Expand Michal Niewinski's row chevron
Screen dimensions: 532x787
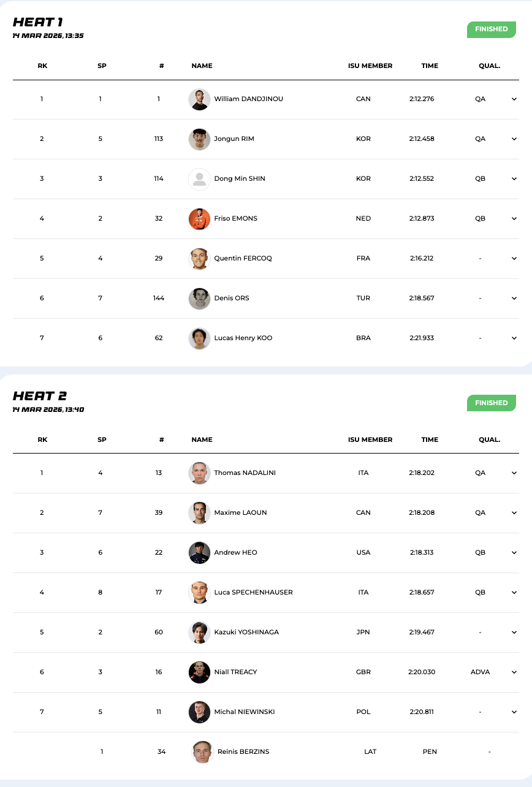(x=514, y=712)
